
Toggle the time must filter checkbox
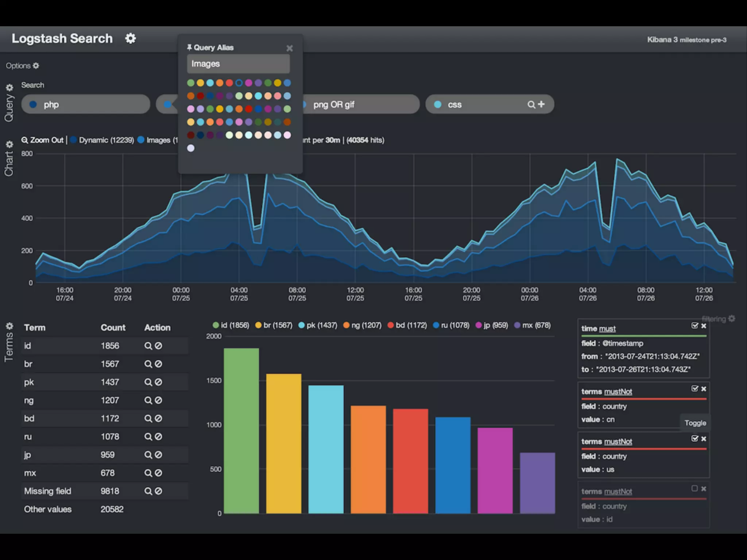pyautogui.click(x=694, y=326)
